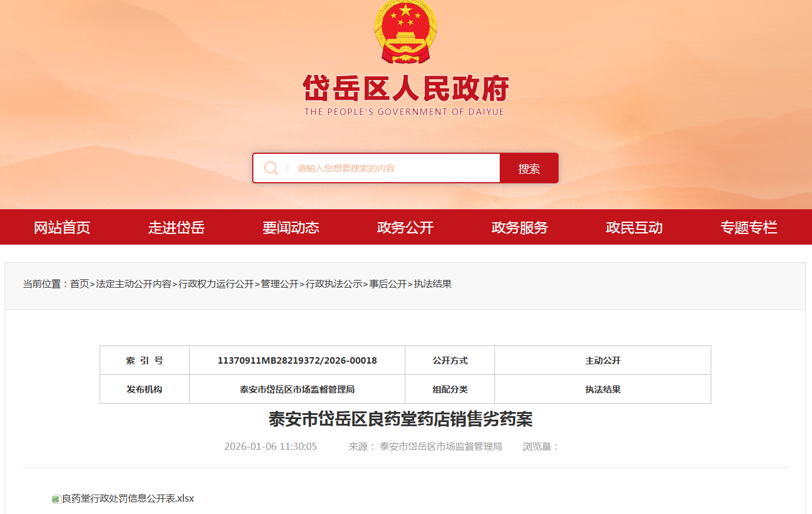The height and width of the screenshot is (514, 812).
Task: Navigate to 政务服务 section
Action: point(520,228)
